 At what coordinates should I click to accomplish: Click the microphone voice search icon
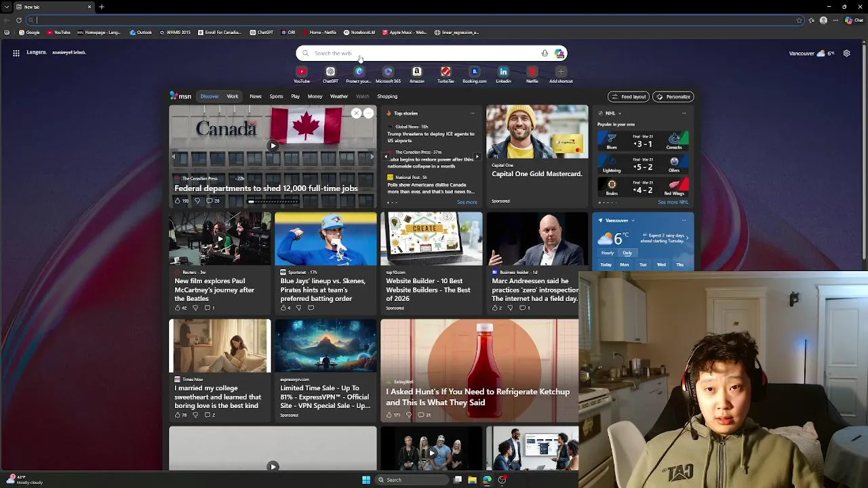(545, 54)
